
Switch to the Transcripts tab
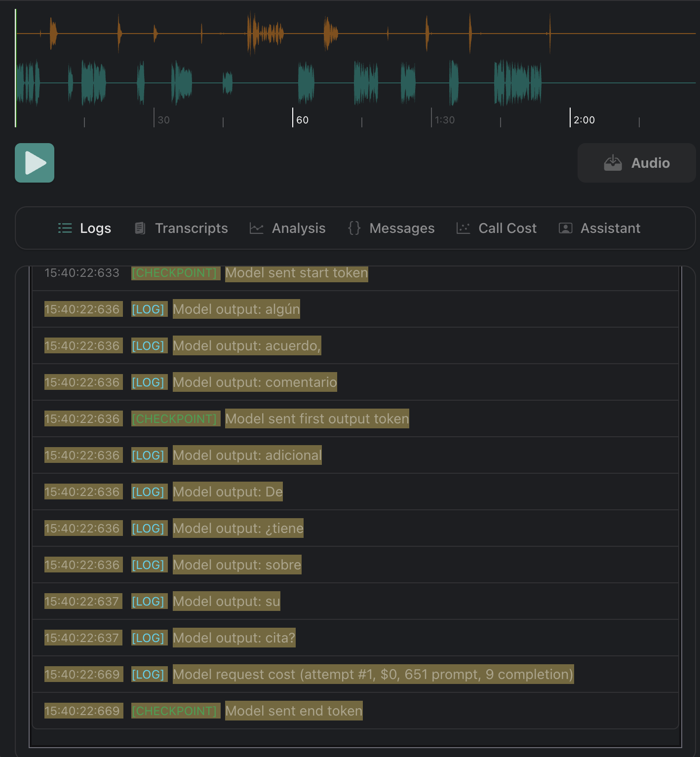click(191, 228)
